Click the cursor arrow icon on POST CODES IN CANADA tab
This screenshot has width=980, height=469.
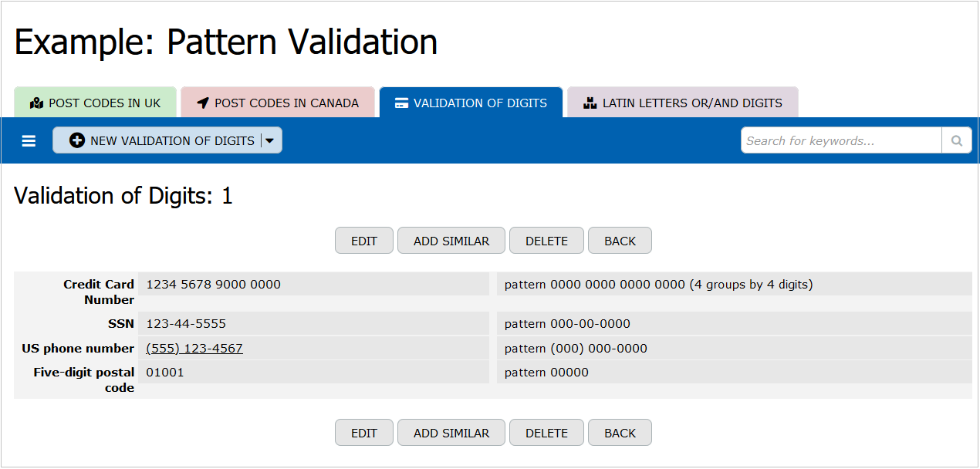(x=202, y=103)
